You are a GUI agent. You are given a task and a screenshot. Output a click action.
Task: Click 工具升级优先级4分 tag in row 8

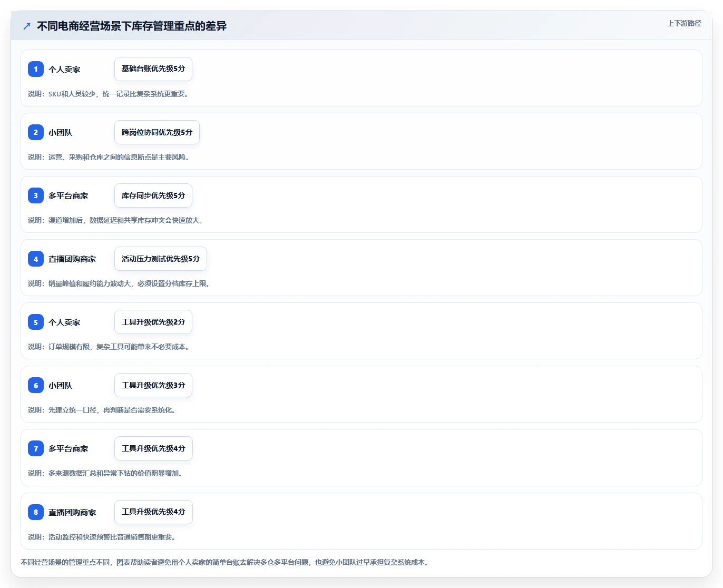153,512
